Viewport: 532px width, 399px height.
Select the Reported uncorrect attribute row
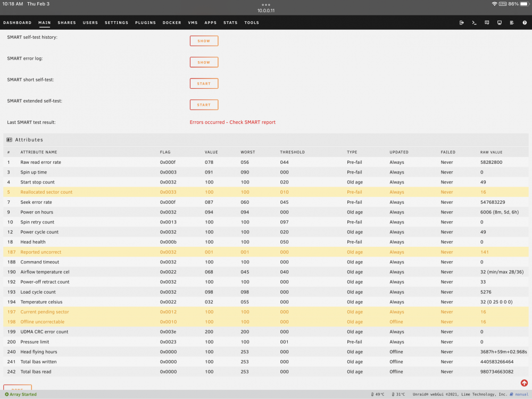(266, 252)
